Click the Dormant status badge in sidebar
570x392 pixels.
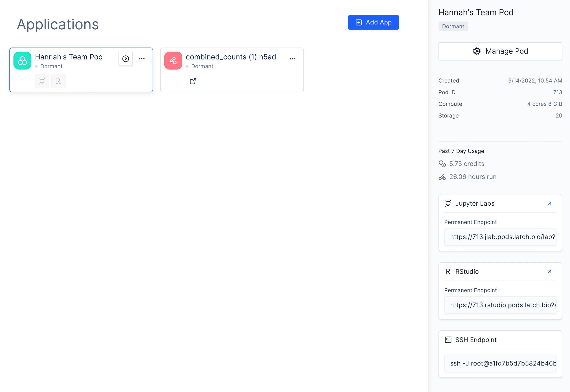pyautogui.click(x=453, y=26)
